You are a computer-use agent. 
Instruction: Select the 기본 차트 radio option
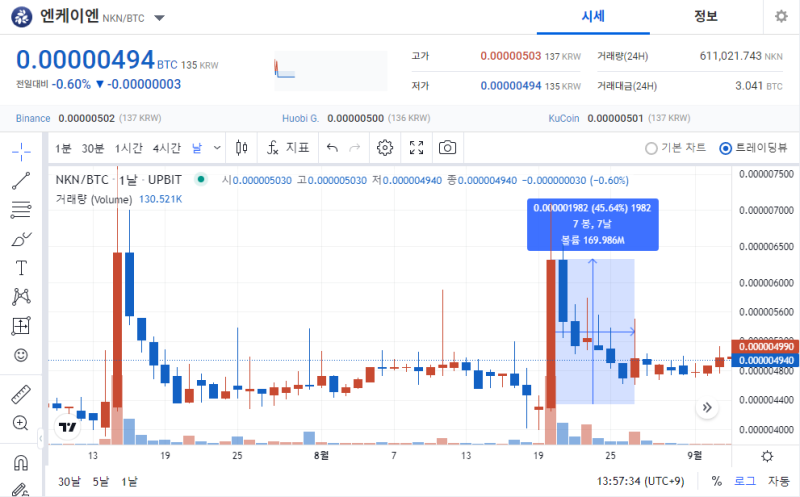point(676,148)
